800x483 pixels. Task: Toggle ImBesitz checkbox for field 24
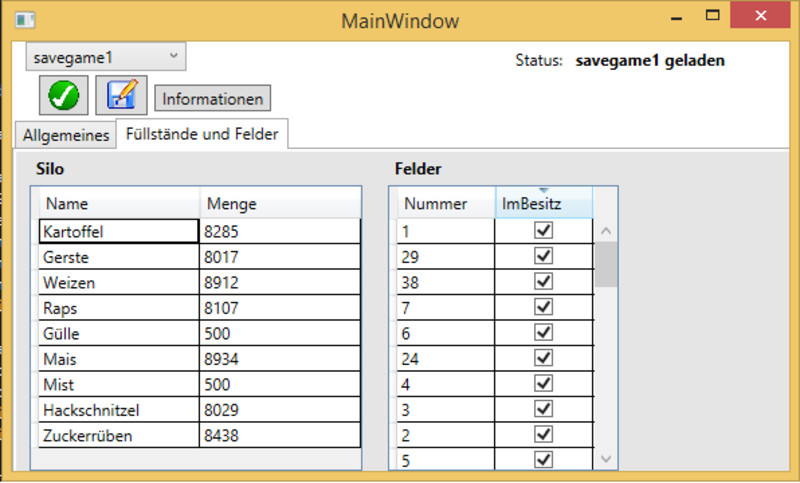click(x=544, y=358)
